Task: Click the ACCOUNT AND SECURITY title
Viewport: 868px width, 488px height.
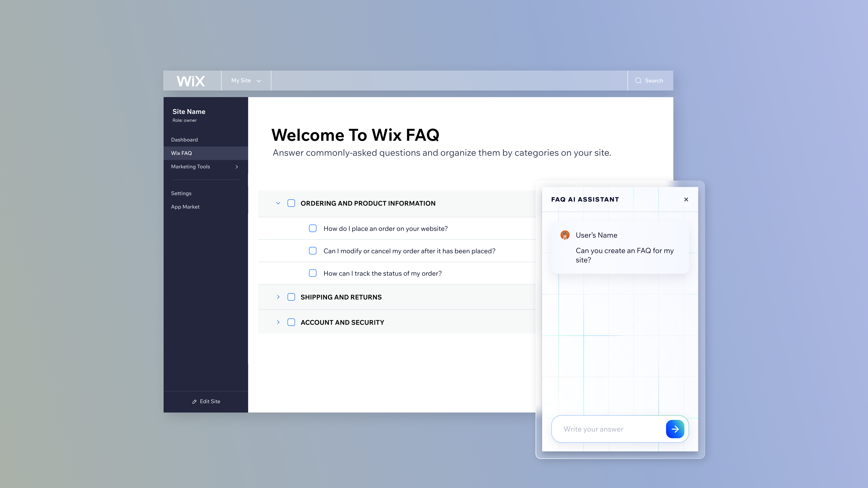Action: click(342, 322)
